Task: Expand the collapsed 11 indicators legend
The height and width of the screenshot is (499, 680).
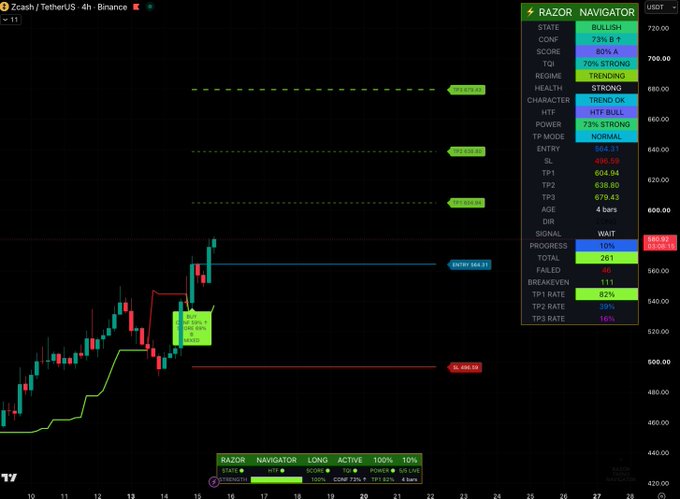Action: click(x=10, y=20)
